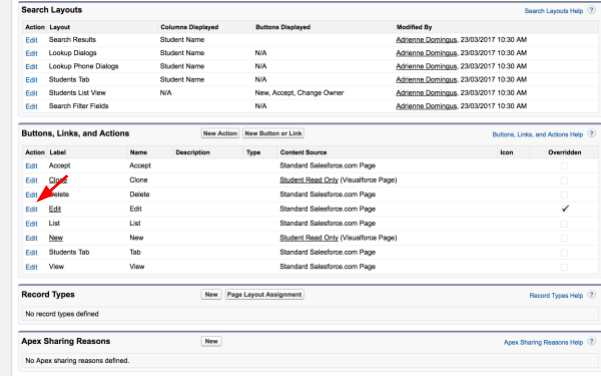This screenshot has width=601, height=376.
Task: Open the underlined New label link
Action: (x=56, y=238)
